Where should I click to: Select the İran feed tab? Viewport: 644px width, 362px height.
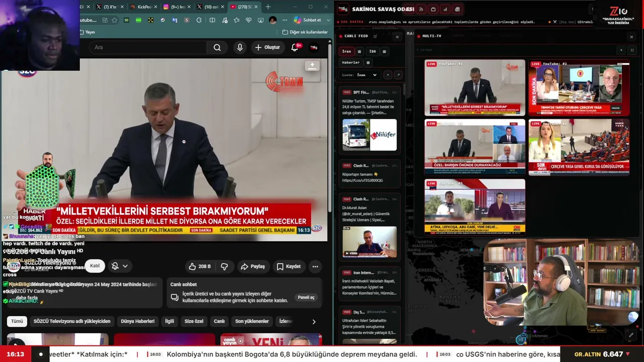[x=347, y=51]
